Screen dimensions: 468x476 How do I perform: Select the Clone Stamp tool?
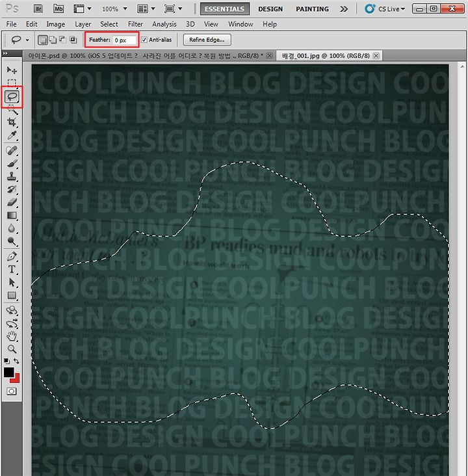pos(12,176)
